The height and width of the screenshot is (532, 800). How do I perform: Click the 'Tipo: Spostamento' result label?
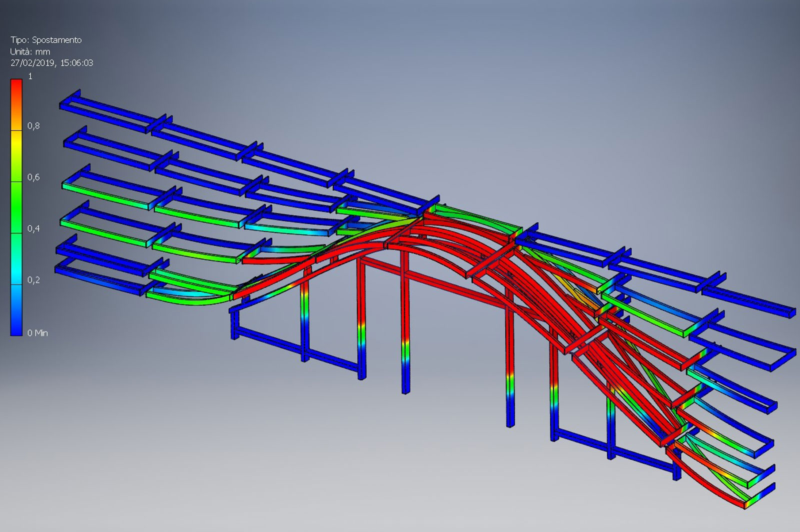click(46, 40)
